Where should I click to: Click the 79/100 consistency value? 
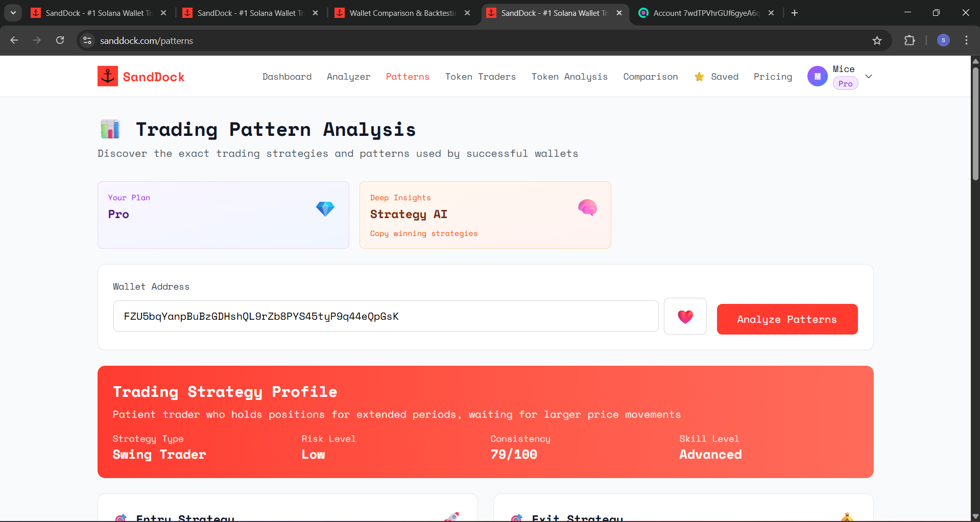(514, 454)
